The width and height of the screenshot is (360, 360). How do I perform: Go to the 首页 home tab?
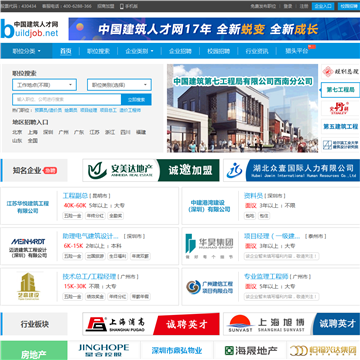(x=66, y=51)
